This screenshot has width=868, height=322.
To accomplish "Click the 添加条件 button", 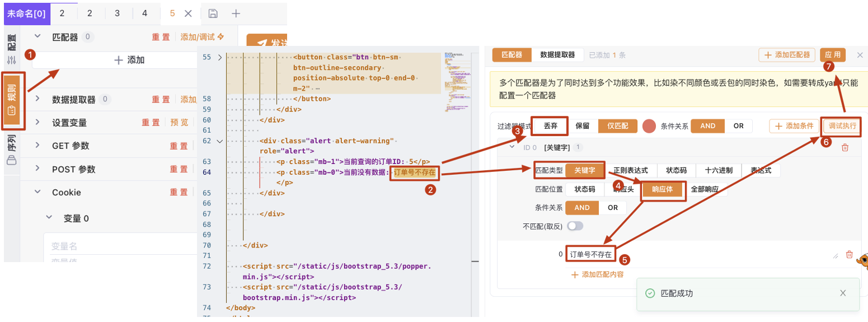I will click(794, 126).
